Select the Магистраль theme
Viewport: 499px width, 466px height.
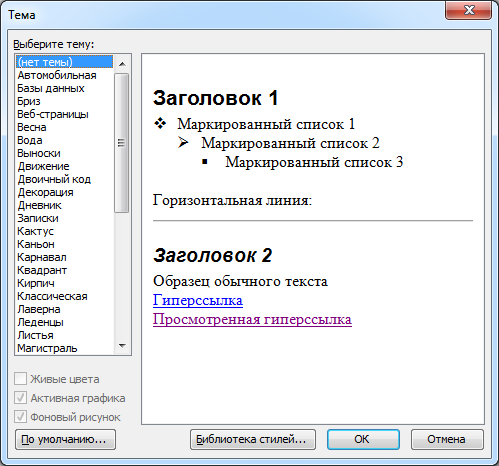coord(65,348)
